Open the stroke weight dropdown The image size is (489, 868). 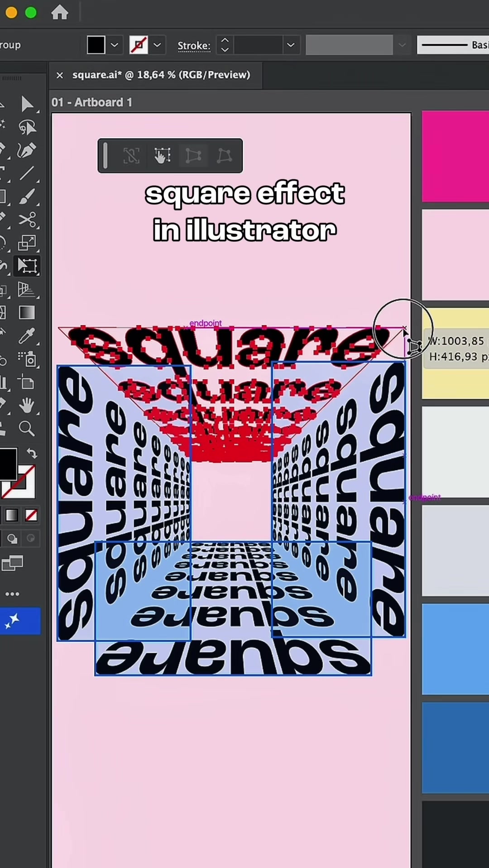point(291,45)
